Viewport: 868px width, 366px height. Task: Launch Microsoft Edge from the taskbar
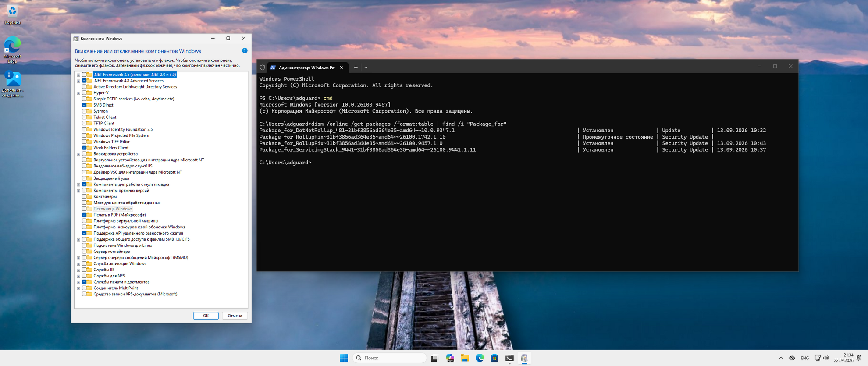tap(480, 358)
